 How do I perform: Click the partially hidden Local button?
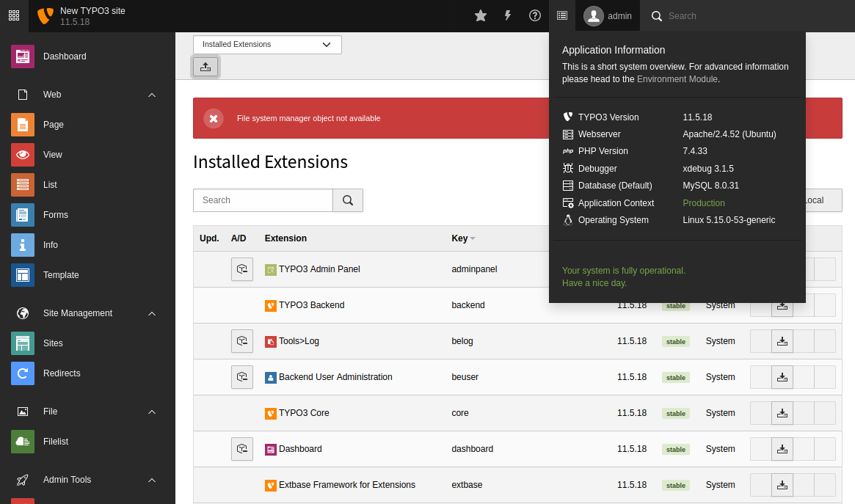pyautogui.click(x=824, y=200)
